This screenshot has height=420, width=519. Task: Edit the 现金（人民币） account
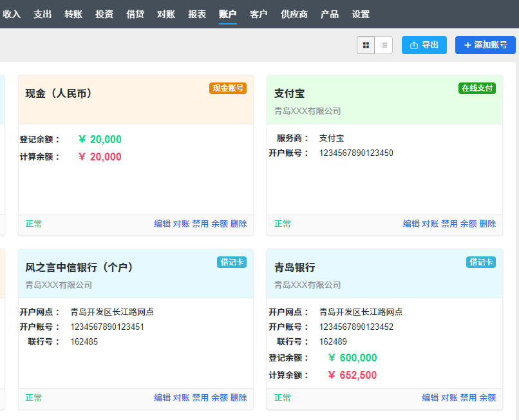coord(162,224)
